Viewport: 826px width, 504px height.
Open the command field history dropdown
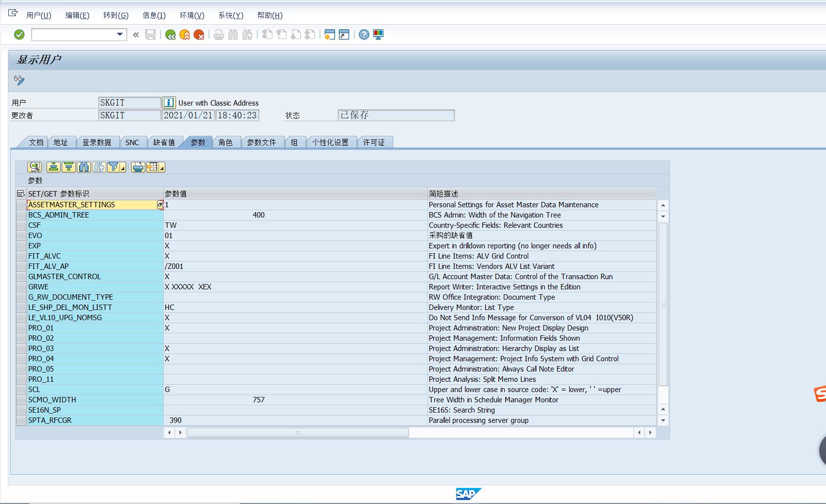tap(120, 34)
